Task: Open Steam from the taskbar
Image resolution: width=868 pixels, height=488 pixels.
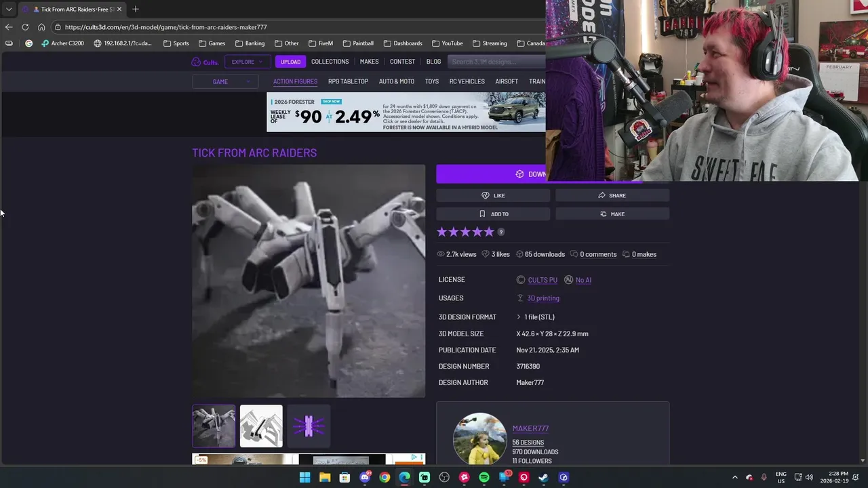Action: [x=543, y=477]
